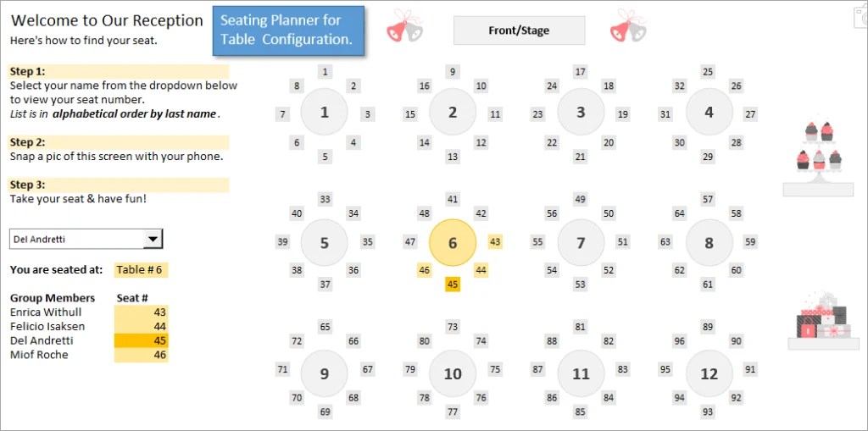Image resolution: width=868 pixels, height=431 pixels.
Task: Open the guest name dropdown arrow
Action: click(153, 240)
